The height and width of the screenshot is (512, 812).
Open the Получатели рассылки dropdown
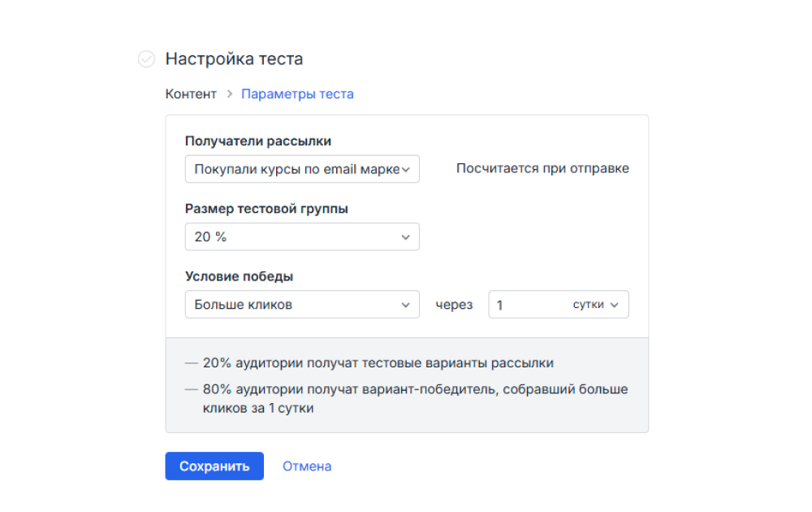302,168
